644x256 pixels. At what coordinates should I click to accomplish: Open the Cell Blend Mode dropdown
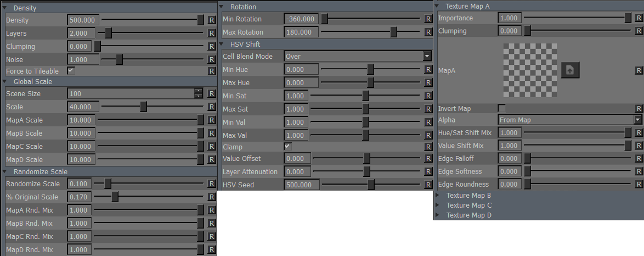(358, 56)
